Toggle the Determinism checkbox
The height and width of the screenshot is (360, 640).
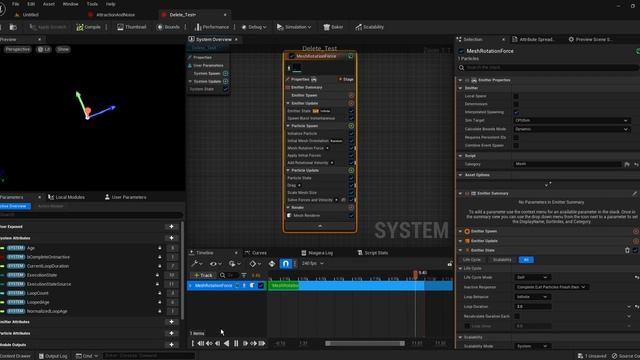pos(516,104)
